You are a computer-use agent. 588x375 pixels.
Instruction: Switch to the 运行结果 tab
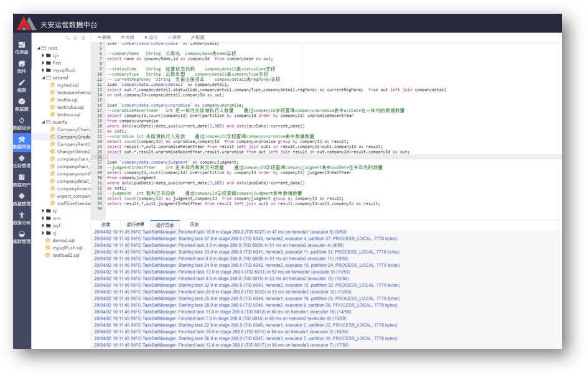click(x=135, y=225)
